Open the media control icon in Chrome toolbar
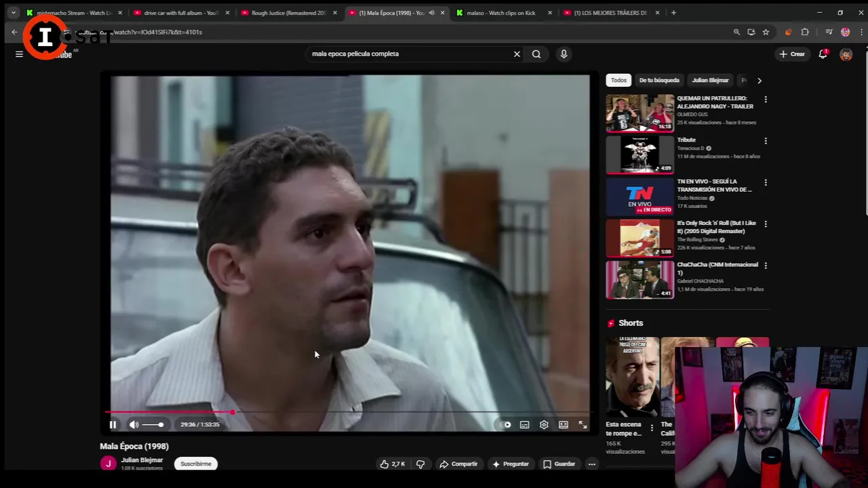This screenshot has height=488, width=868. (829, 32)
